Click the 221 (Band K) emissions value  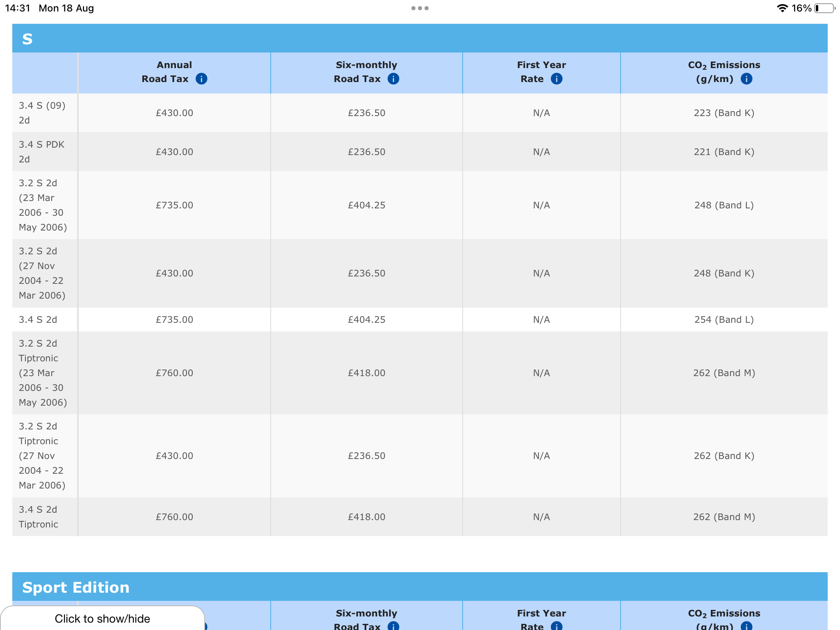pos(724,152)
